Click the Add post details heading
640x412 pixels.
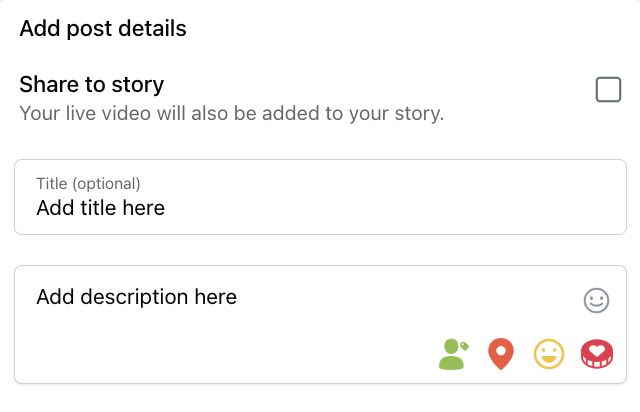click(103, 29)
